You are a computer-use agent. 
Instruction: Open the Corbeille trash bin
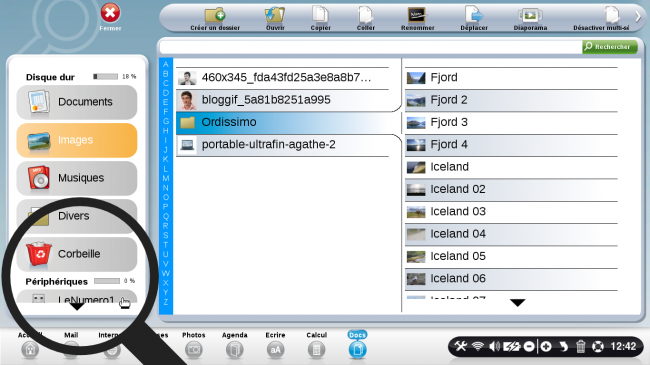click(77, 254)
